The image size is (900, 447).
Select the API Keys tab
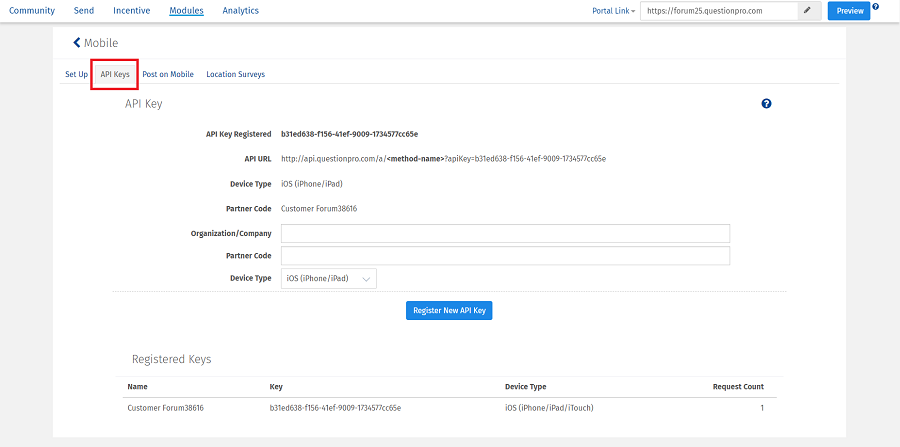114,75
